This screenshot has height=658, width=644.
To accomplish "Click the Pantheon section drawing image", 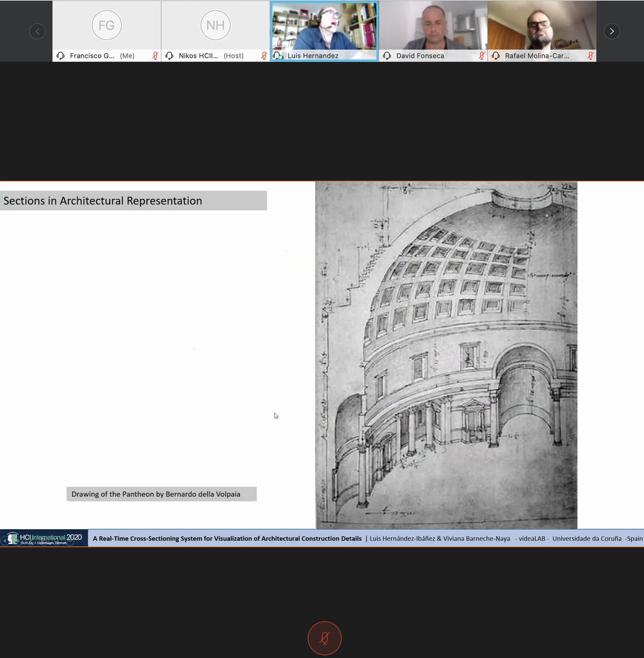I will (446, 355).
